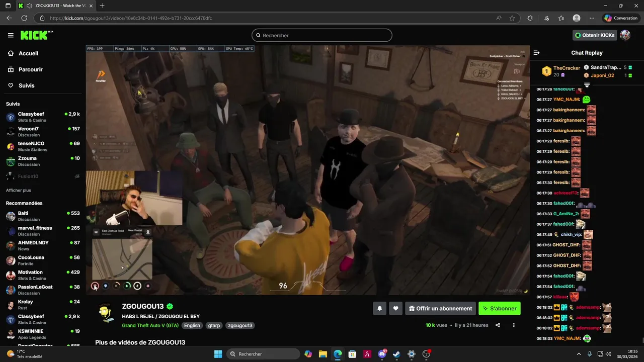Select the zgougou13 tag
This screenshot has width=644, height=362.
coord(240,325)
